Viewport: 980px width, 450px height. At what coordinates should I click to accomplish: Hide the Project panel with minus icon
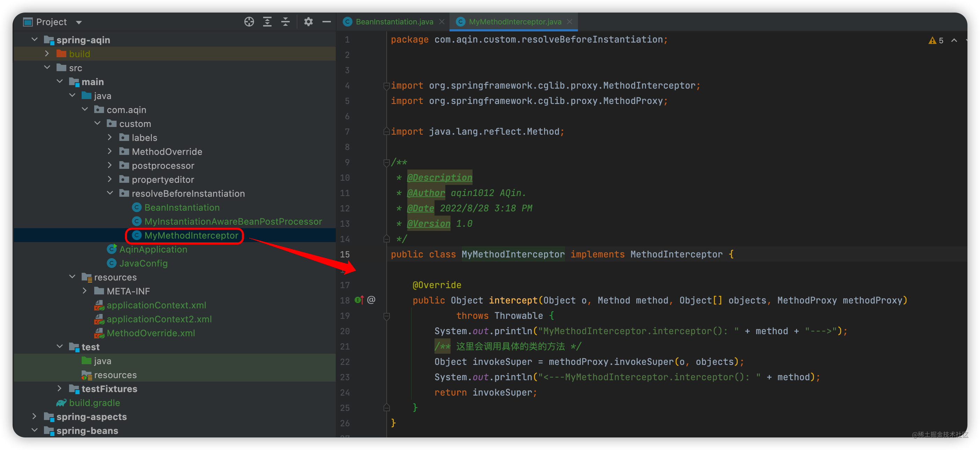click(326, 22)
